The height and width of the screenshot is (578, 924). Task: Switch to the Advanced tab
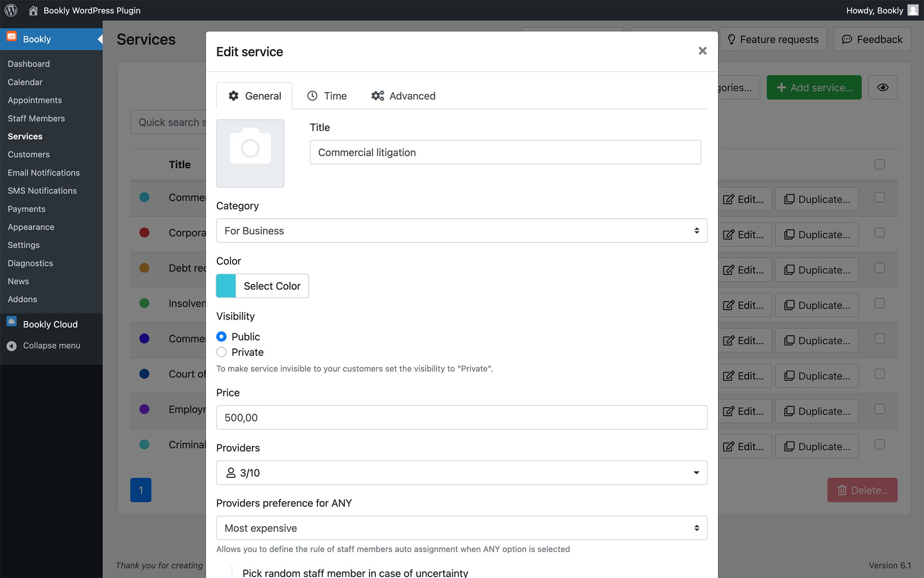403,96
